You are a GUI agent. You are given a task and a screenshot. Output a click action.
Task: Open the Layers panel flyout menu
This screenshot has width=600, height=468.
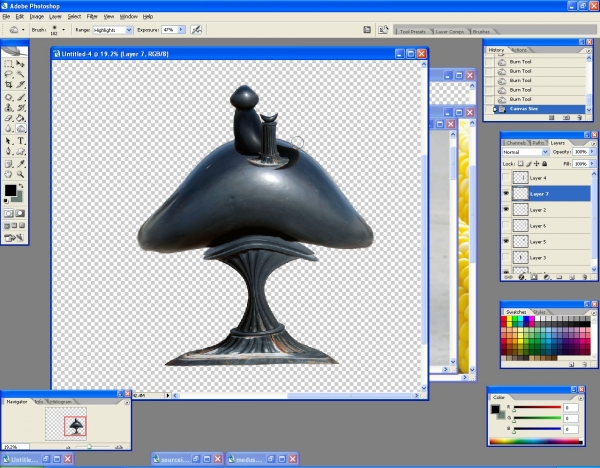pyautogui.click(x=593, y=143)
